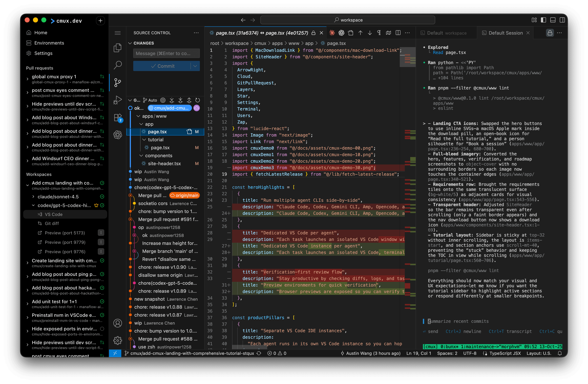The height and width of the screenshot is (384, 588).
Task: Select the ChatGPT icon in the activity bar
Action: [x=118, y=135]
